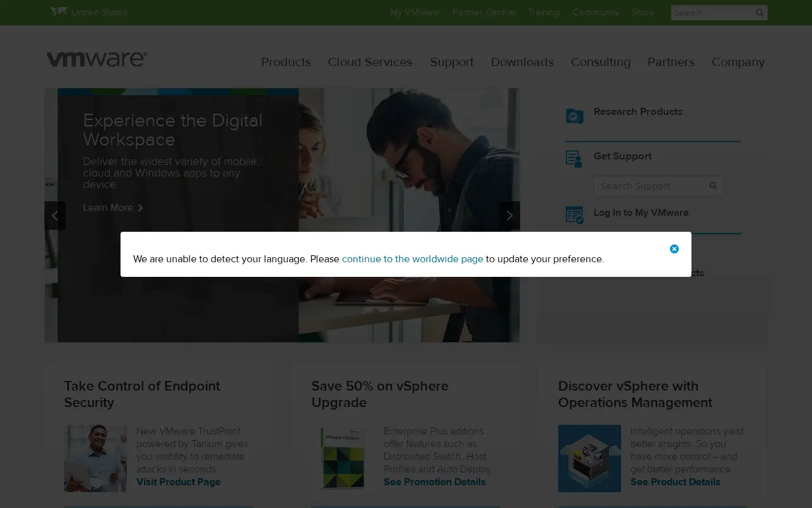This screenshot has width=812, height=508.
Task: Click the Get Support icon
Action: click(574, 159)
